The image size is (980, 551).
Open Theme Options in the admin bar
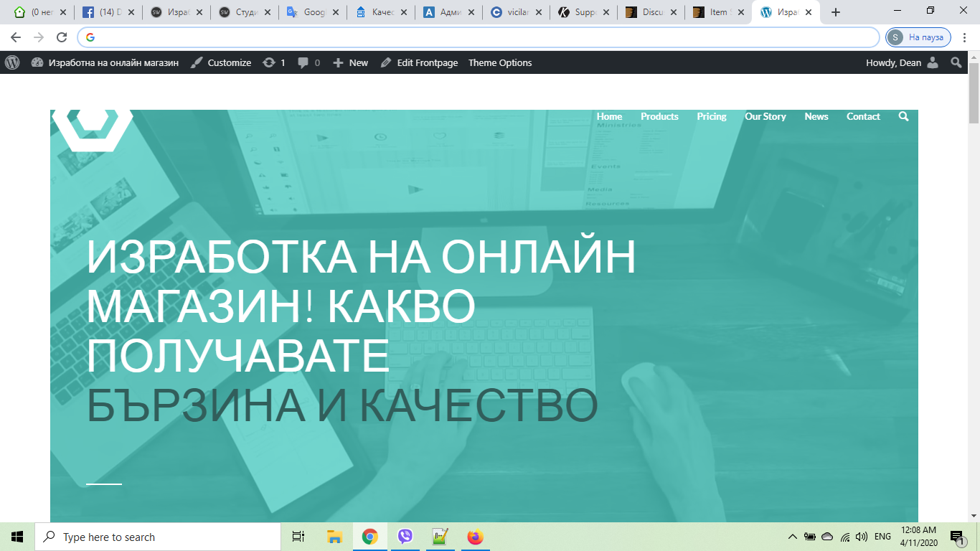click(500, 62)
